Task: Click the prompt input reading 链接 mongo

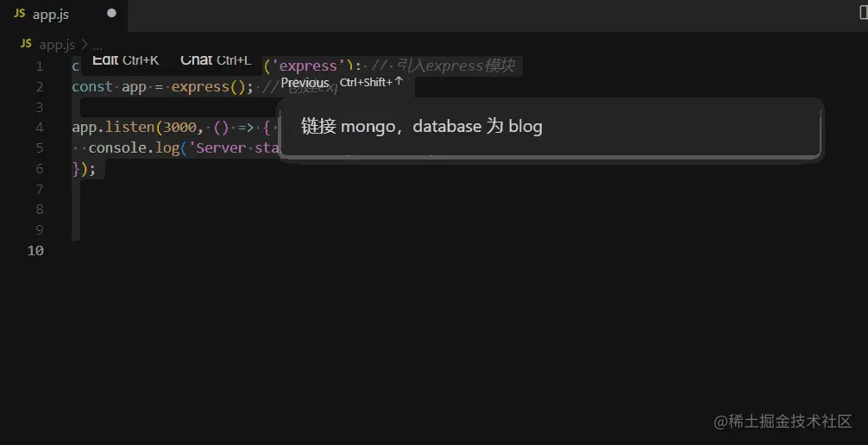Action: click(x=550, y=127)
